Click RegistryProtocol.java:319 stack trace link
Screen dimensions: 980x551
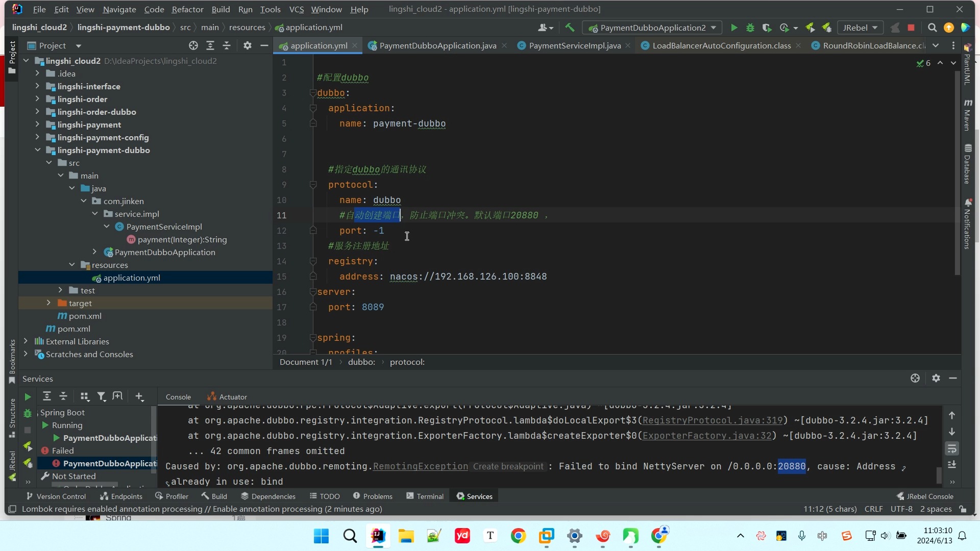712,420
